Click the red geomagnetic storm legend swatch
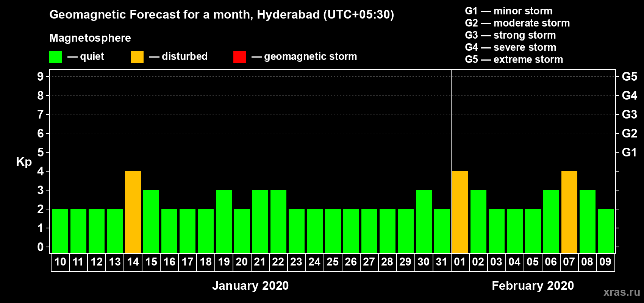644x303 pixels. 239,57
